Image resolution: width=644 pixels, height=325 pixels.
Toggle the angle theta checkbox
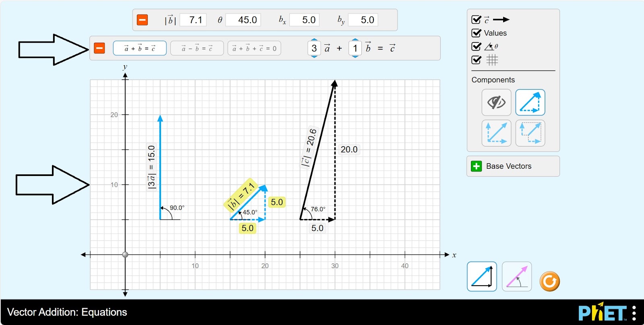tap(476, 46)
